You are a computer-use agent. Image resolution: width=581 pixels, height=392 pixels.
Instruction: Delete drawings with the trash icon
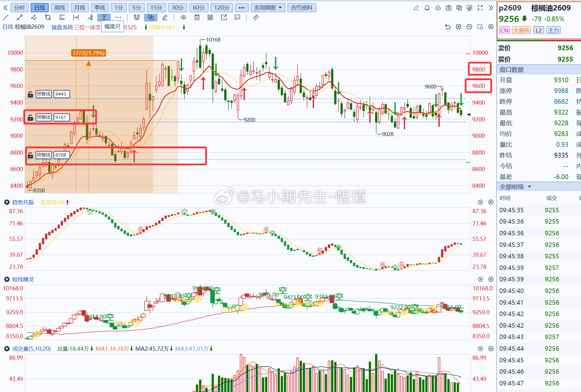197,18
